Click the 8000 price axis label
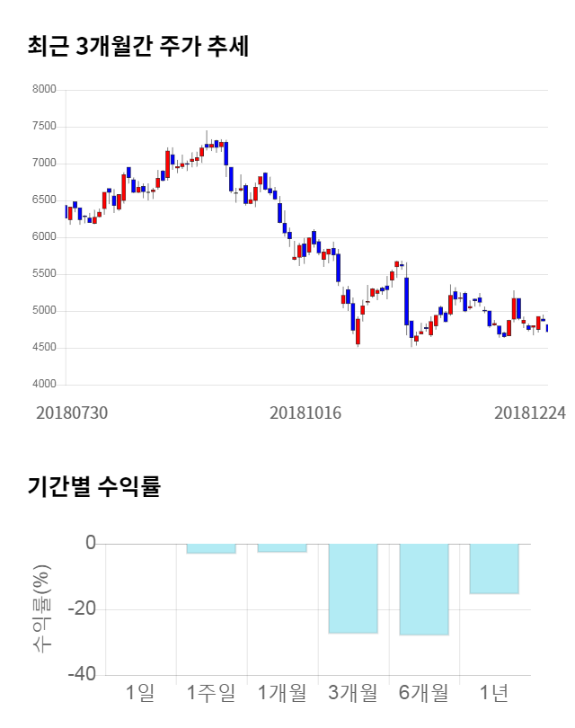This screenshot has height=728, width=575. click(x=44, y=90)
